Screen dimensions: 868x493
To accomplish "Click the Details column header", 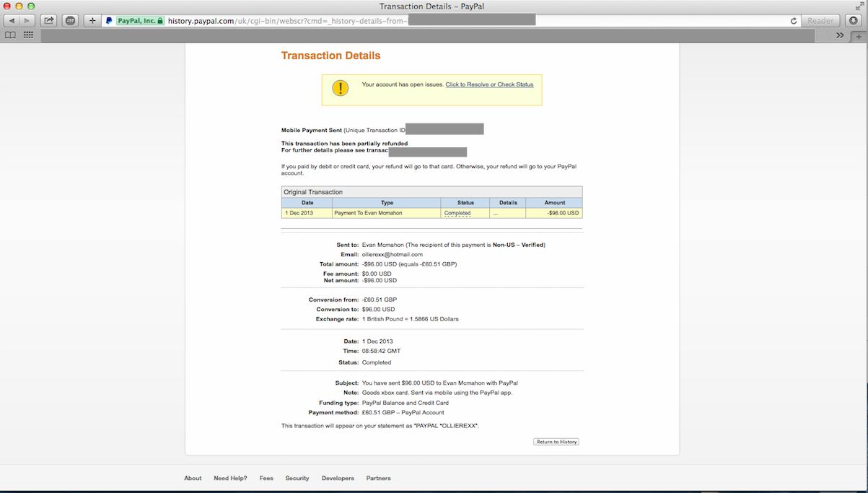I will click(508, 203).
